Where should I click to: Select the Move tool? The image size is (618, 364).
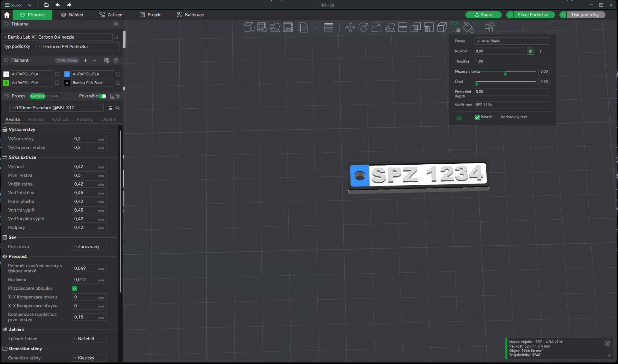click(x=350, y=27)
